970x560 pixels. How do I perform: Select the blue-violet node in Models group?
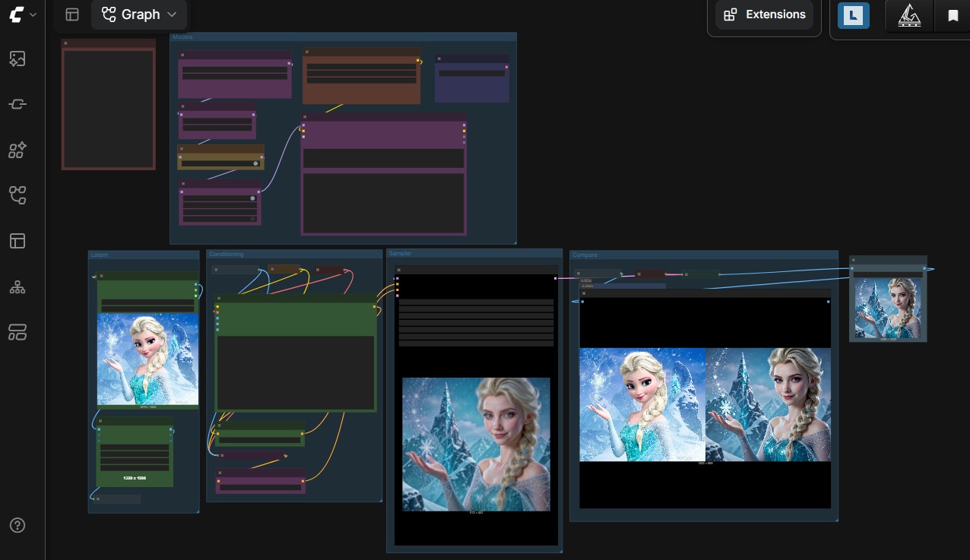click(472, 78)
